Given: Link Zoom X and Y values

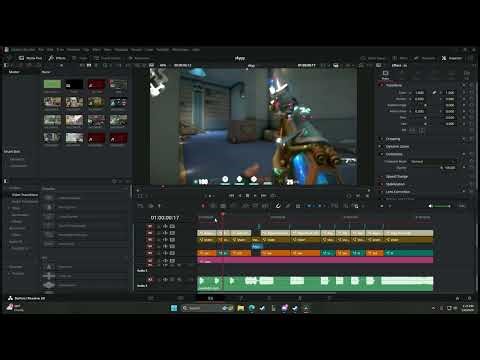Looking at the screenshot, I should [x=434, y=92].
